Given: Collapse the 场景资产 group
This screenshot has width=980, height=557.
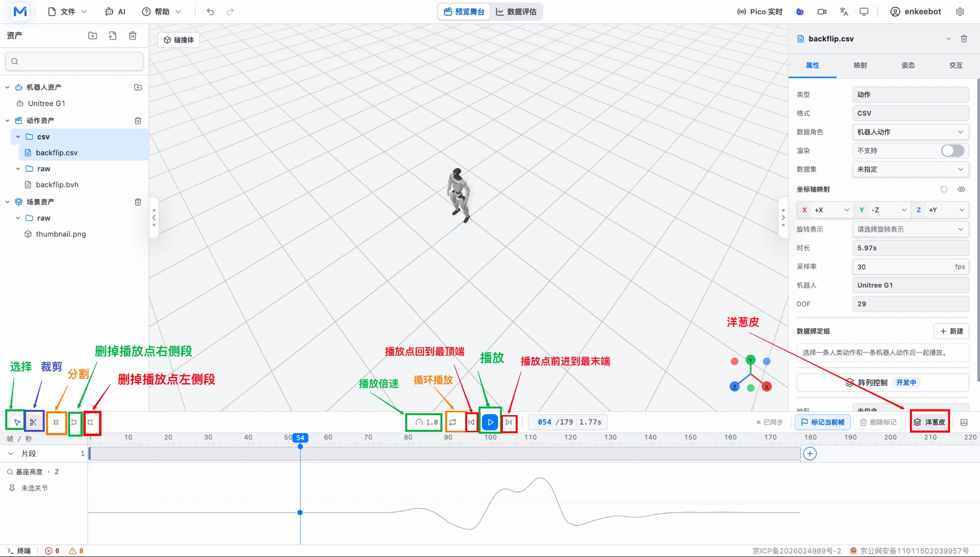Looking at the screenshot, I should [x=7, y=202].
